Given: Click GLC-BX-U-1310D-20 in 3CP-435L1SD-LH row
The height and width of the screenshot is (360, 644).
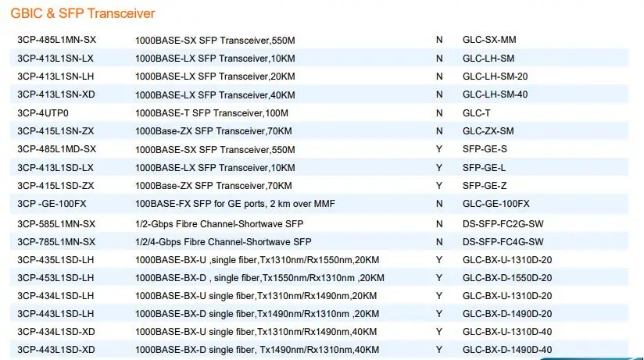Looking at the screenshot, I should tap(507, 260).
